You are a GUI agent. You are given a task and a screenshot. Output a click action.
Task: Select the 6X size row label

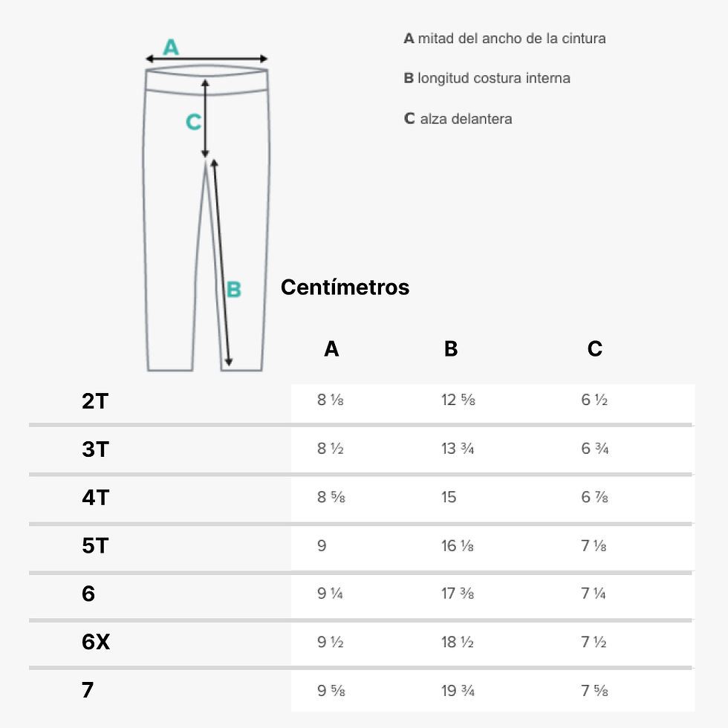[x=96, y=642]
